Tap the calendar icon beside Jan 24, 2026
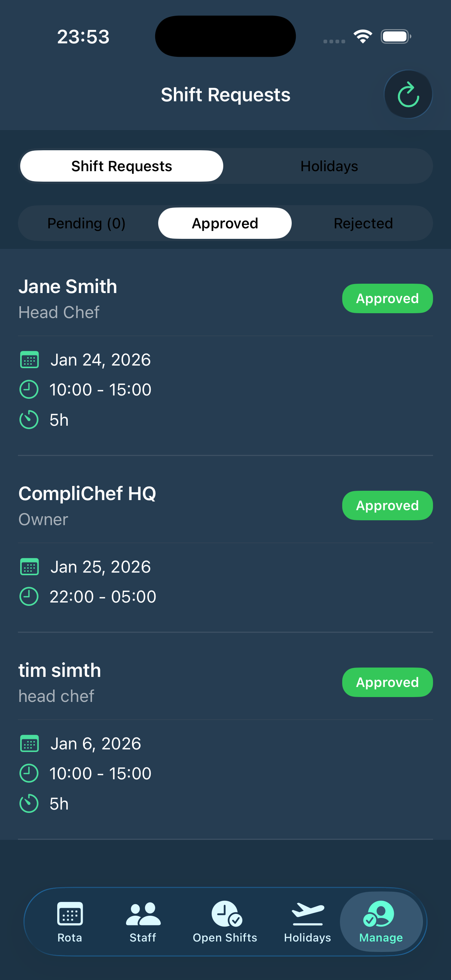This screenshot has height=980, width=451. [x=29, y=359]
